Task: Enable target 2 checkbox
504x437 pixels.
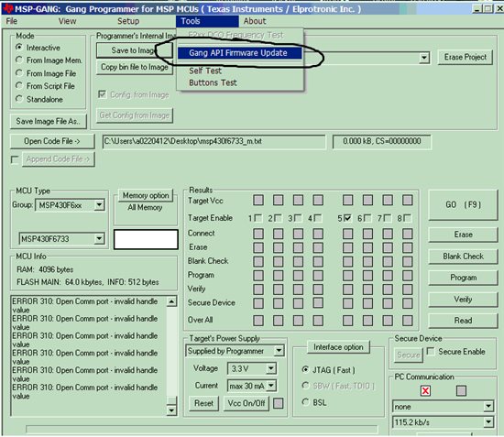Action: point(278,218)
